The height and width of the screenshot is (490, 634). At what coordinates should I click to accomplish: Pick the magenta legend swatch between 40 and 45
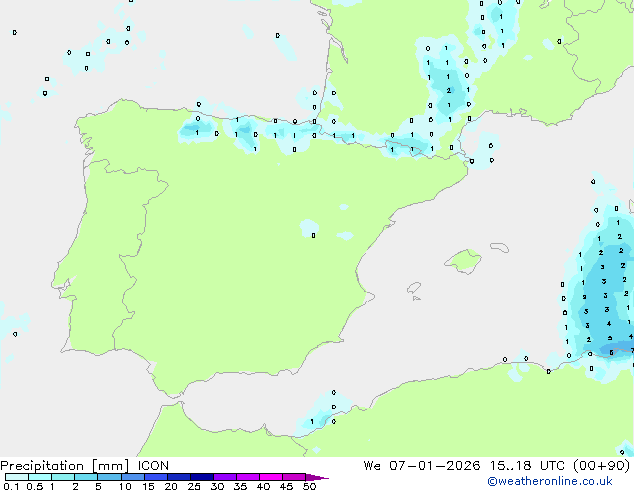[271, 477]
